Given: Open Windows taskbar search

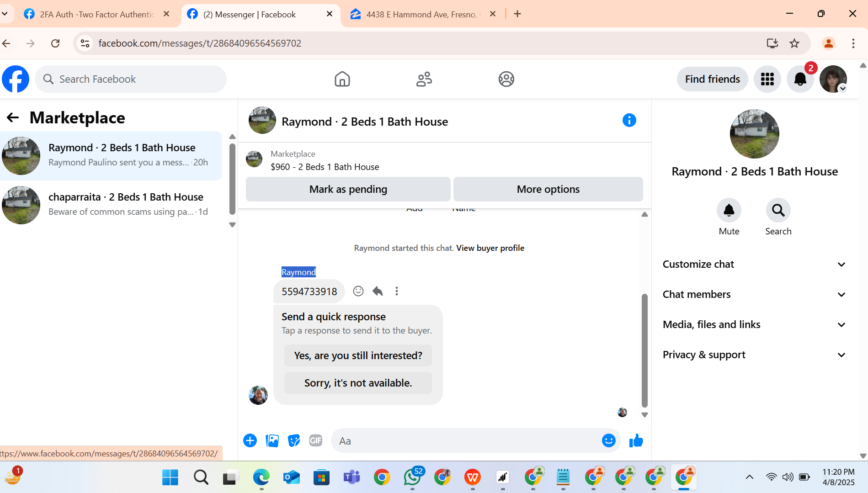Looking at the screenshot, I should click(x=201, y=477).
